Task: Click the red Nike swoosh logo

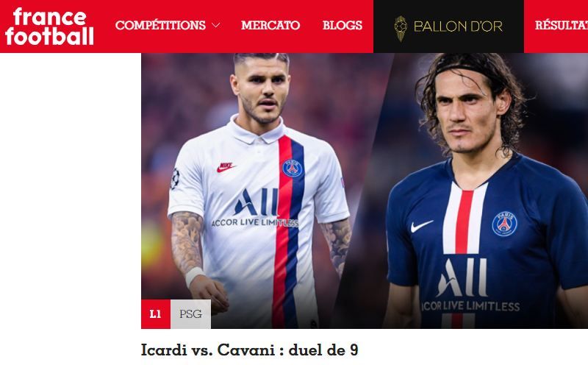Action: click(226, 167)
